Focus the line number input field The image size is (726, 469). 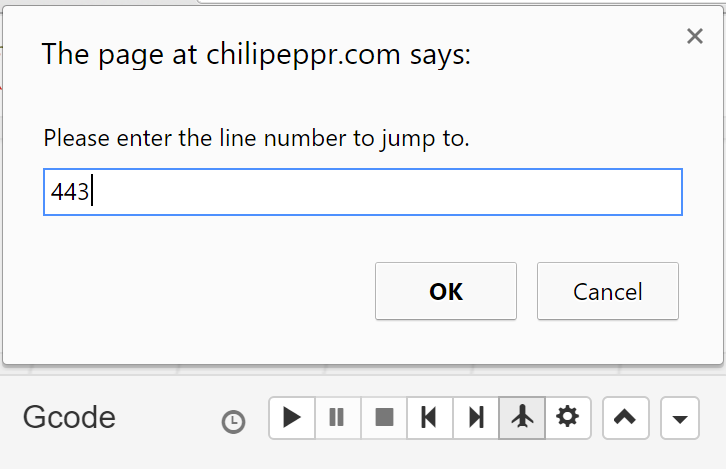pyautogui.click(x=362, y=192)
